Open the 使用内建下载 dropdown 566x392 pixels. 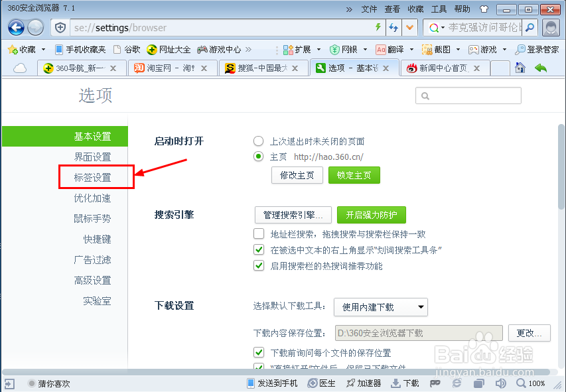click(x=381, y=307)
